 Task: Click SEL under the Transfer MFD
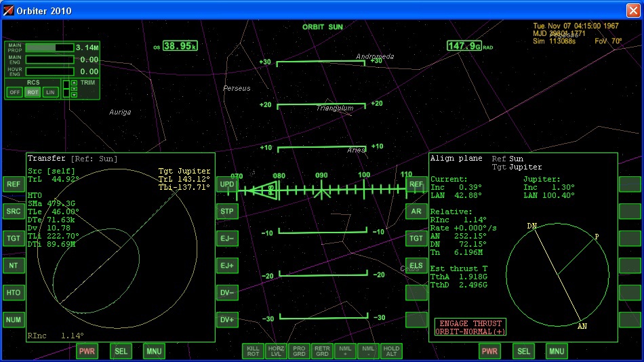(121, 351)
